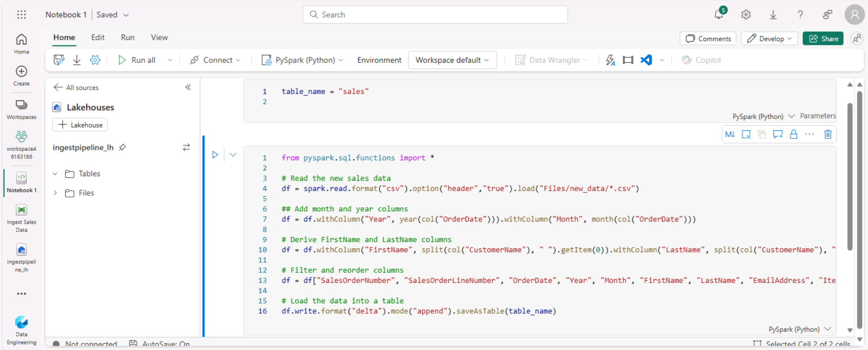
Task: Click the Not connected status
Action: click(x=85, y=344)
